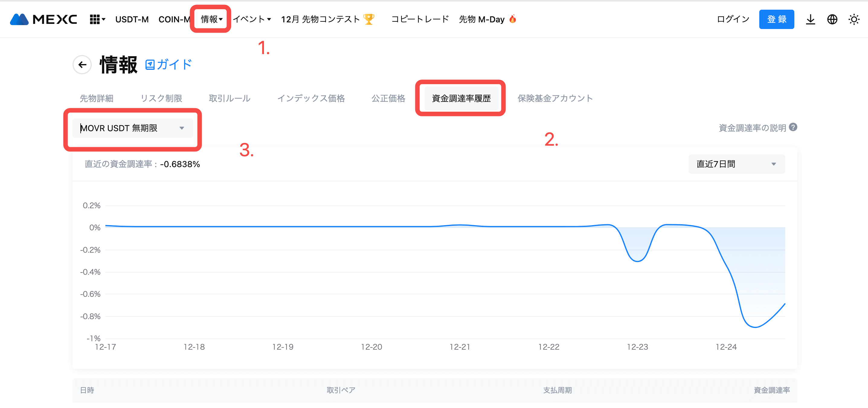
Task: Switch to the 保険基金アカウント tab
Action: click(555, 98)
